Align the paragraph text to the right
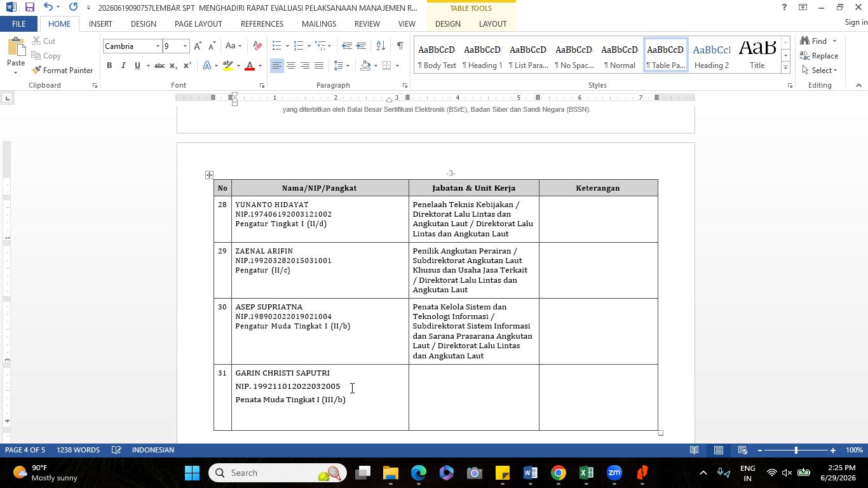The image size is (868, 488). 304,65
